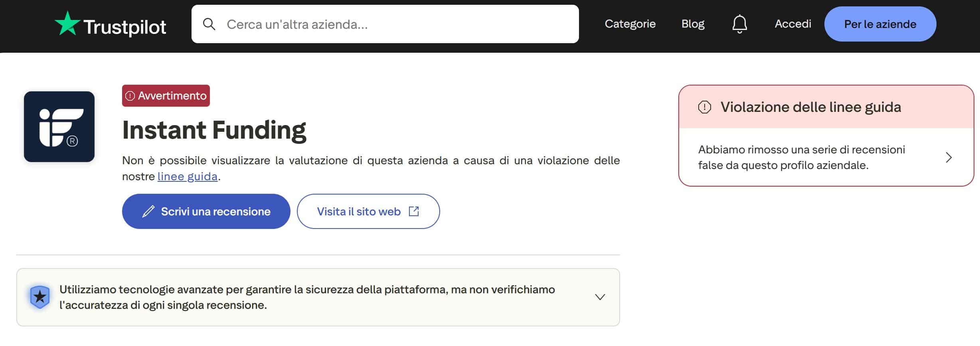The height and width of the screenshot is (346, 980).
Task: Open the linee guida link
Action: tap(188, 176)
